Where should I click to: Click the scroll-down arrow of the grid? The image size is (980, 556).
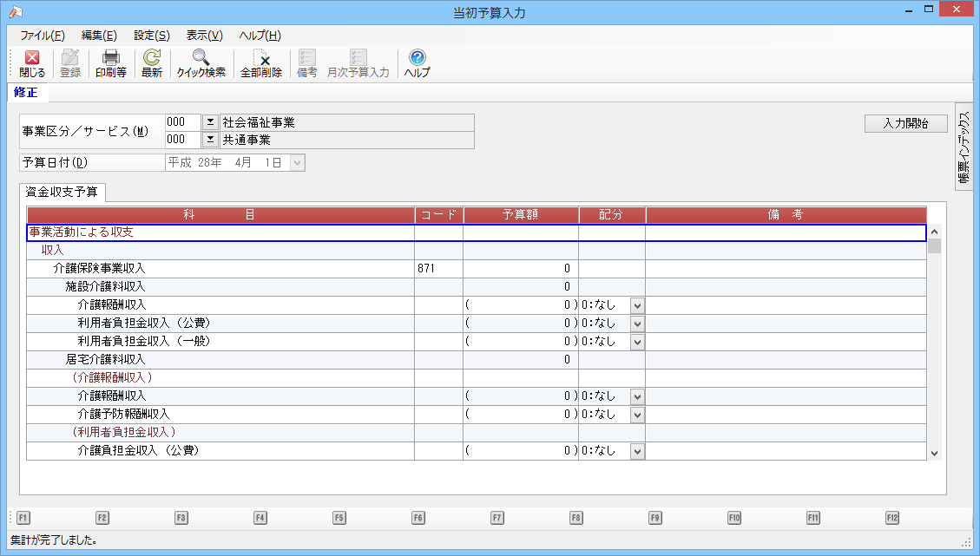pyautogui.click(x=934, y=453)
